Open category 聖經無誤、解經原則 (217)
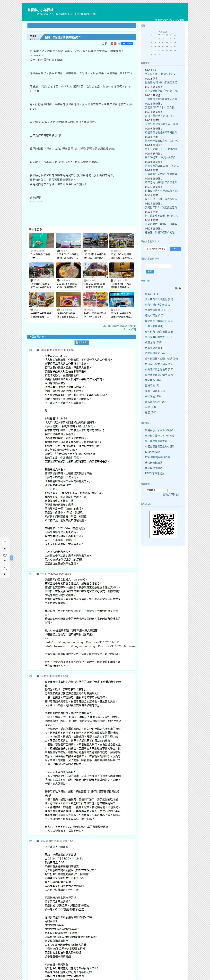210x980 pixels. coord(159,321)
